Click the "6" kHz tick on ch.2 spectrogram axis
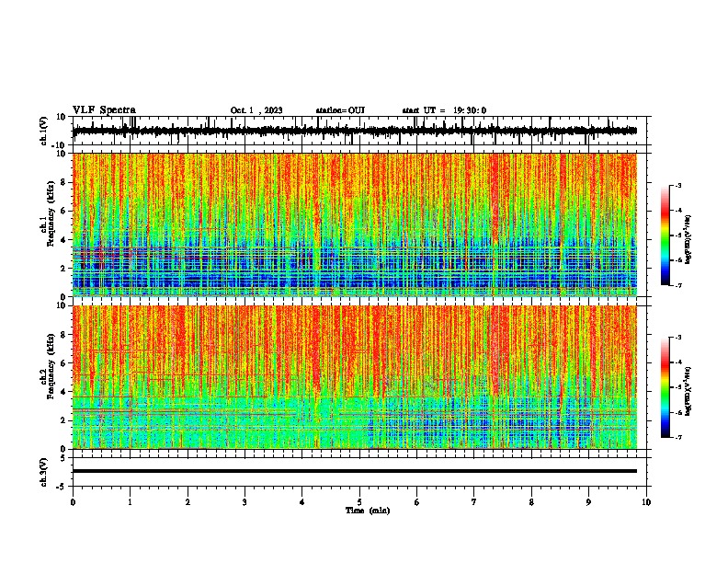Viewport: 728px width, 563px height. tap(64, 362)
